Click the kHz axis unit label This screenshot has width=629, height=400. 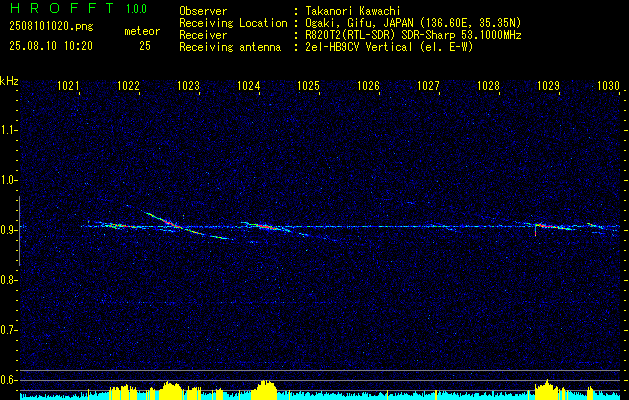[x=10, y=81]
